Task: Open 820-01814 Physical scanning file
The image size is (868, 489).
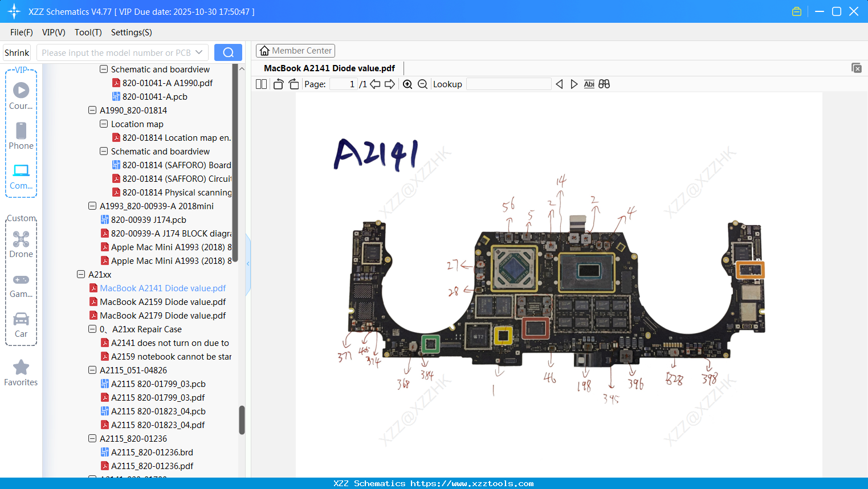Action: click(x=171, y=193)
